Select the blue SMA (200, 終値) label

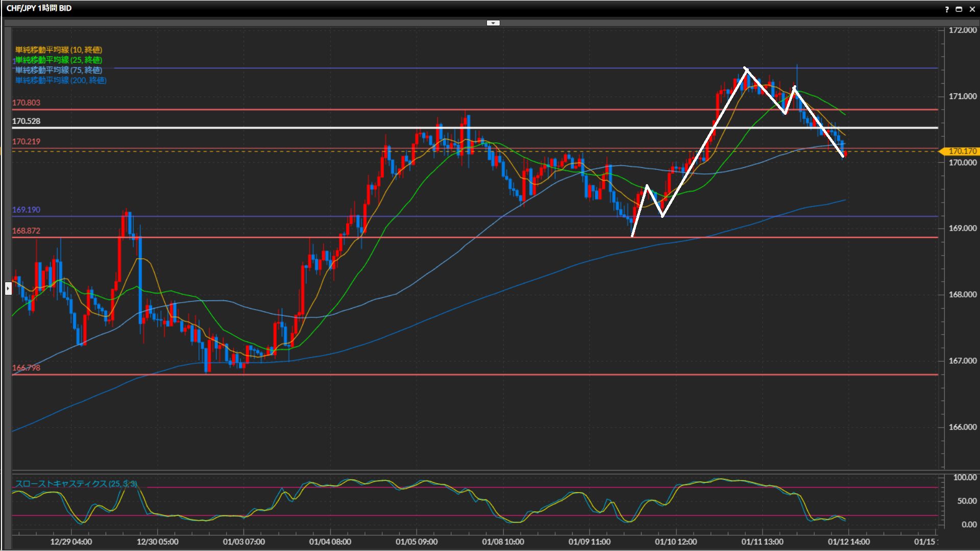click(x=61, y=80)
